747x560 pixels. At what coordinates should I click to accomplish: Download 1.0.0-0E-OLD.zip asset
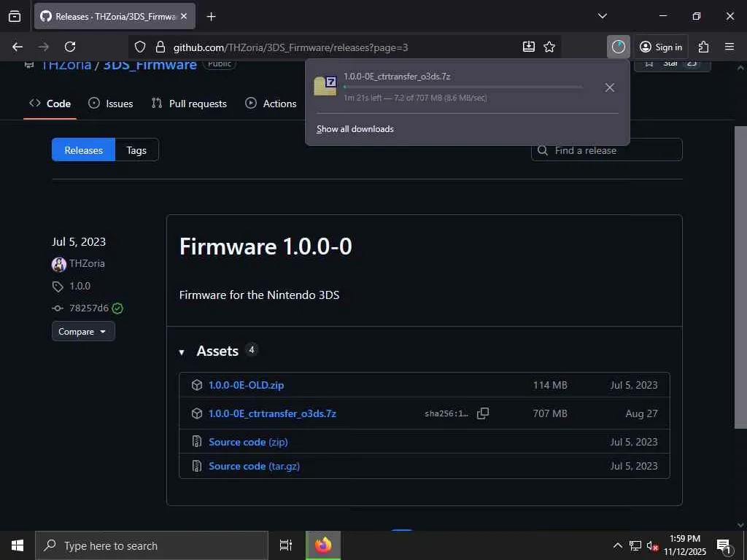point(246,385)
